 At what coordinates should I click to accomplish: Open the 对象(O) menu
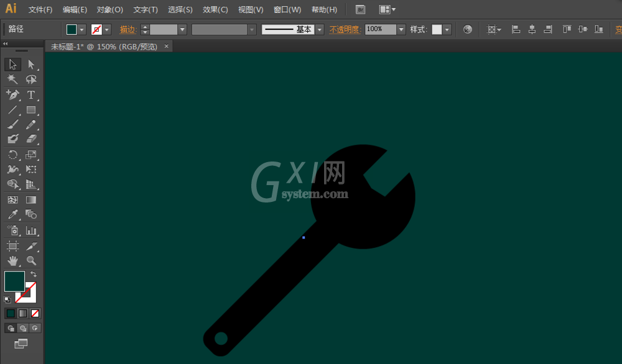[110, 9]
